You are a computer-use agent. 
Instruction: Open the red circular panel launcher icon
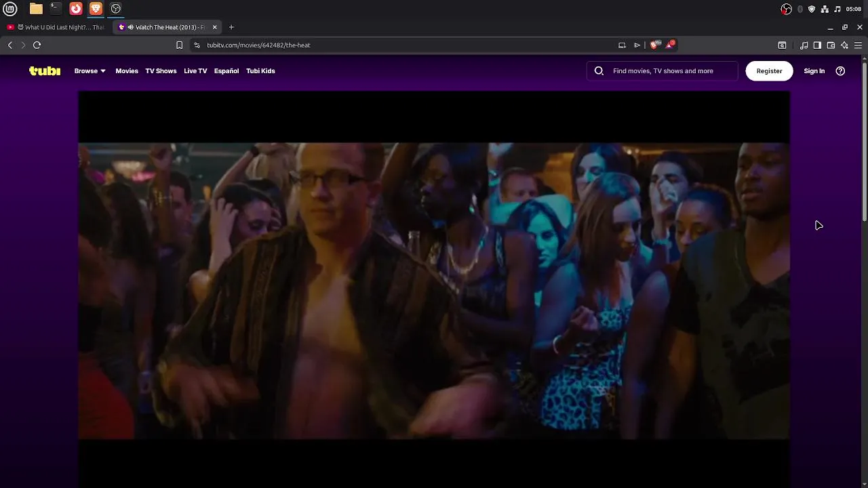coord(76,9)
